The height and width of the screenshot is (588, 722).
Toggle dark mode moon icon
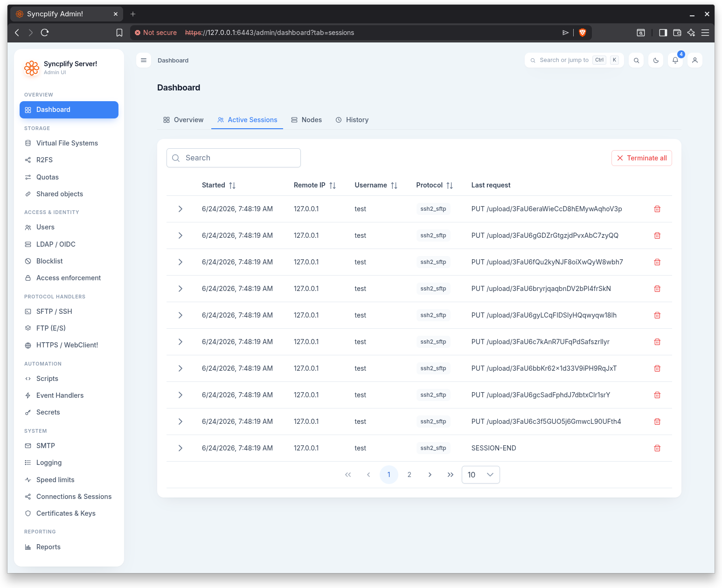656,60
